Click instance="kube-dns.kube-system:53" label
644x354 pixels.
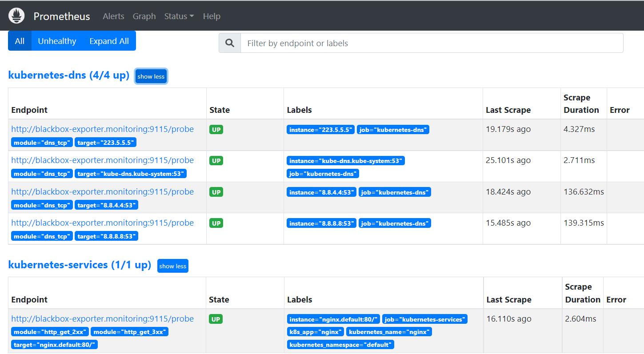346,161
